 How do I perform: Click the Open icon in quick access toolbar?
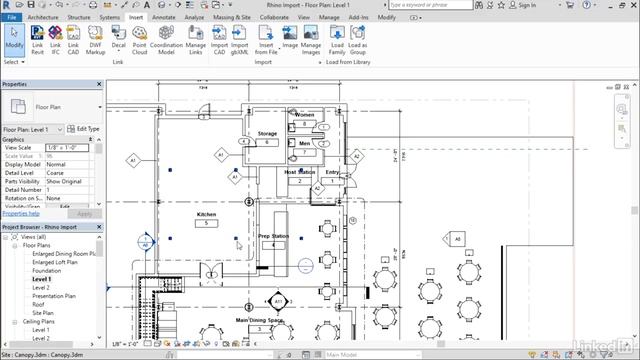(x=19, y=5)
